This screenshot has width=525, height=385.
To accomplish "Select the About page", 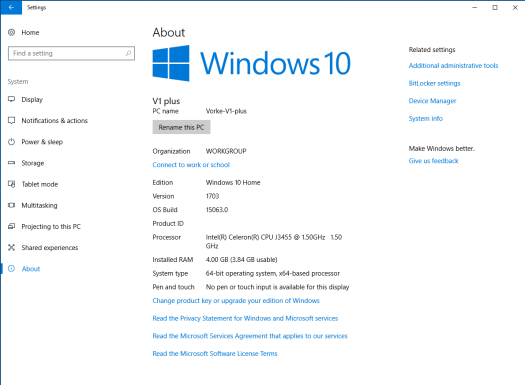I will pos(31,268).
